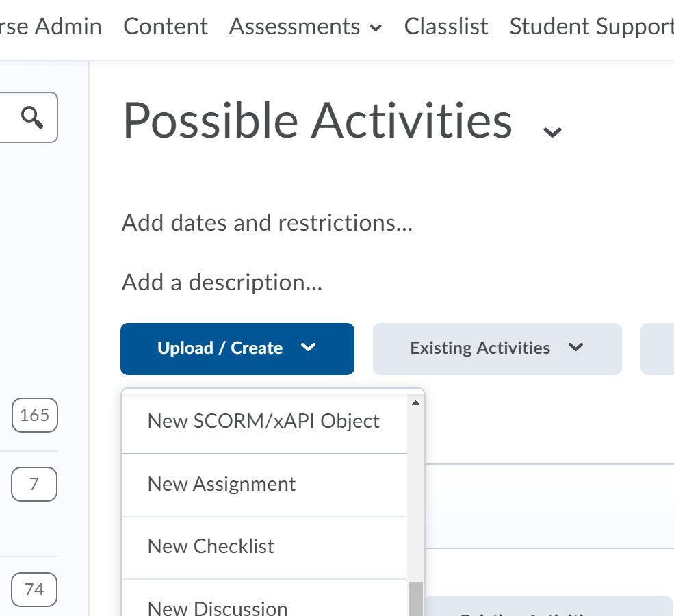Click Add dates and restrictions link
The image size is (674, 616).
(267, 222)
